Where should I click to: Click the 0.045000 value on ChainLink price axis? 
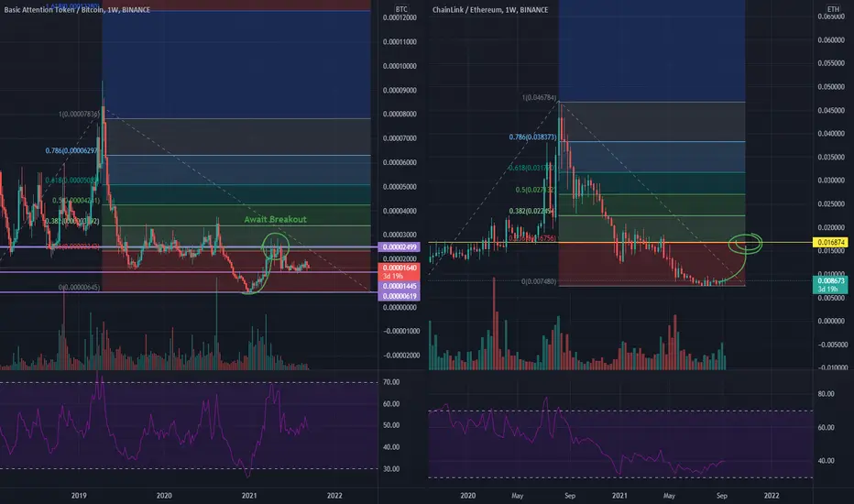[832, 111]
